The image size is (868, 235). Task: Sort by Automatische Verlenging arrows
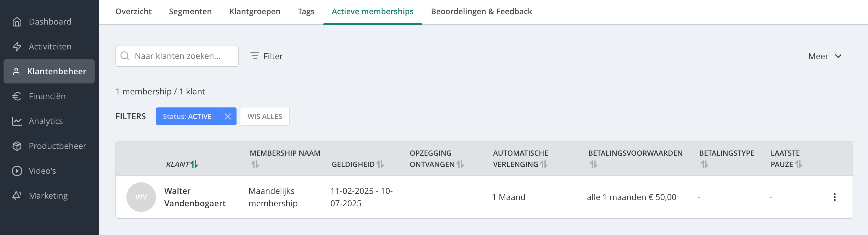tap(544, 164)
